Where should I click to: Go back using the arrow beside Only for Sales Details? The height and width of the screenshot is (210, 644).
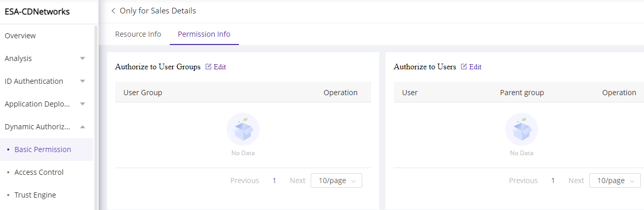coord(113,11)
